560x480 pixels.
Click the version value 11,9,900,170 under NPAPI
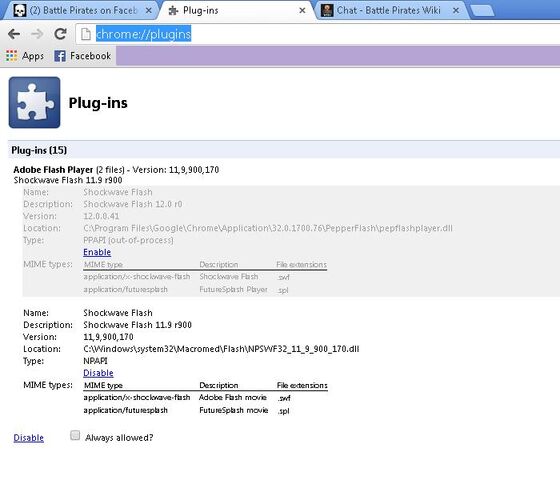[x=108, y=337]
